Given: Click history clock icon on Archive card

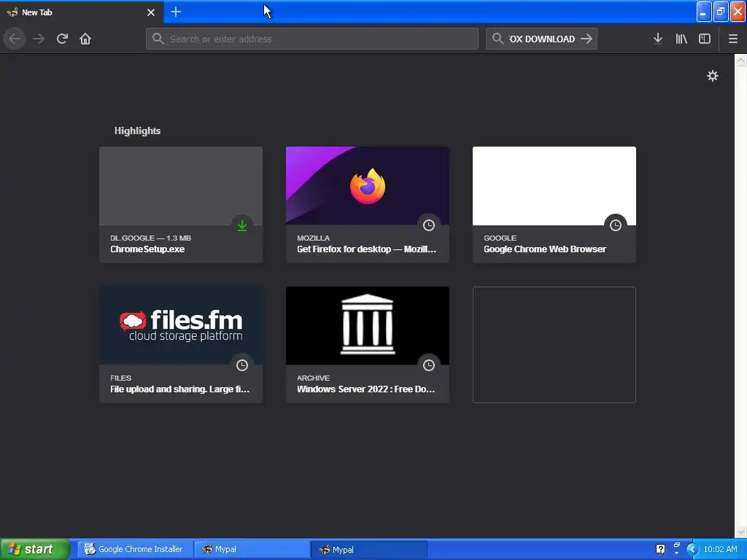Looking at the screenshot, I should click(x=429, y=365).
